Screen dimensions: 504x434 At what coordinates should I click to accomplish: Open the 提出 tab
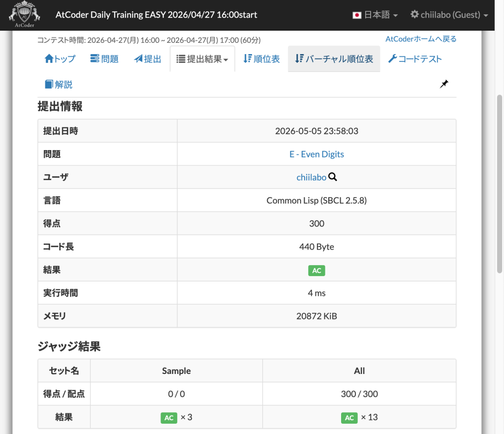pyautogui.click(x=148, y=59)
